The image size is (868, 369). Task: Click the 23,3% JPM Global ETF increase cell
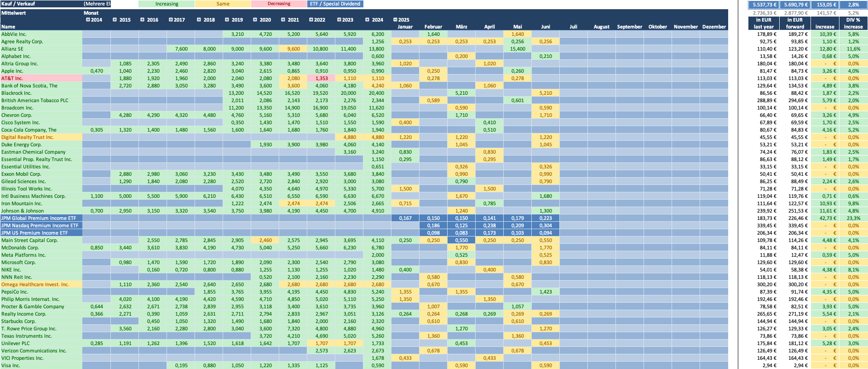point(853,218)
